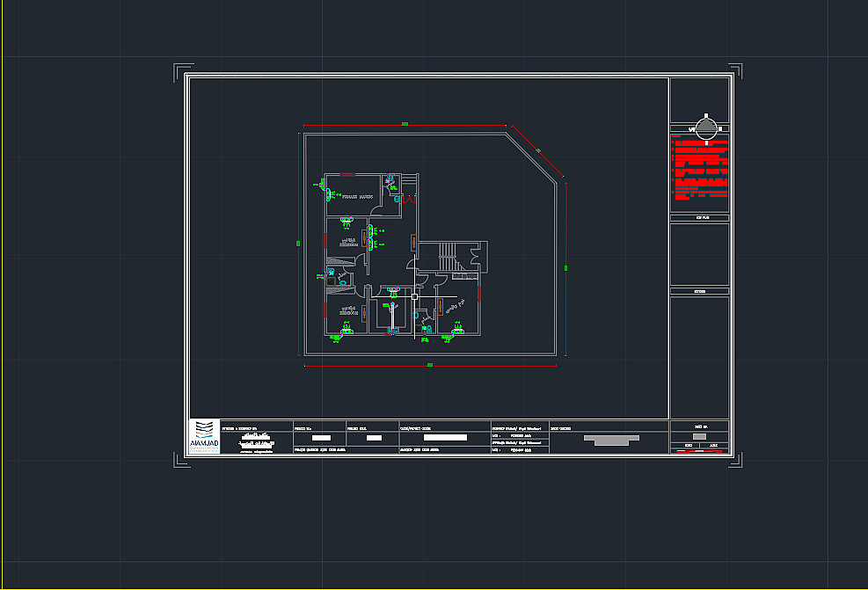Screen dimensions: 868x590
Task: Select the red double door symbol
Action: tap(409, 198)
